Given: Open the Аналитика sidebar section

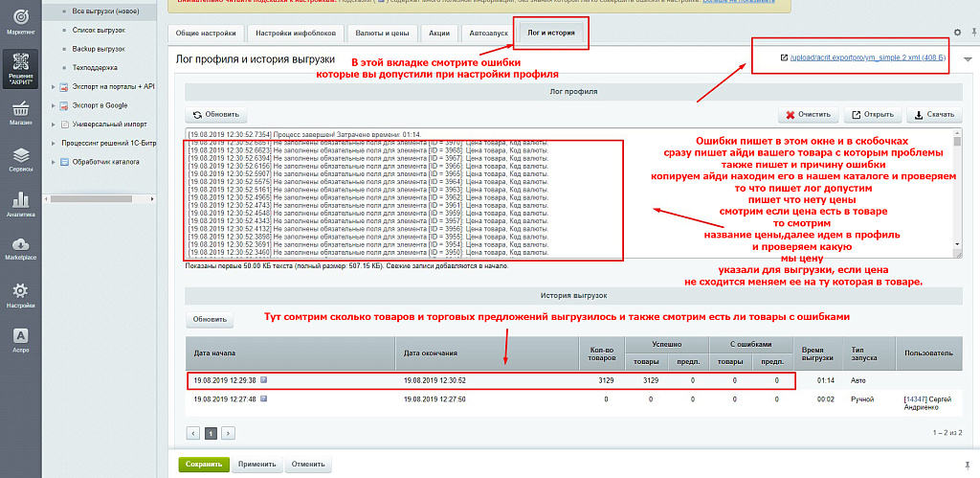Looking at the screenshot, I should pos(20,203).
